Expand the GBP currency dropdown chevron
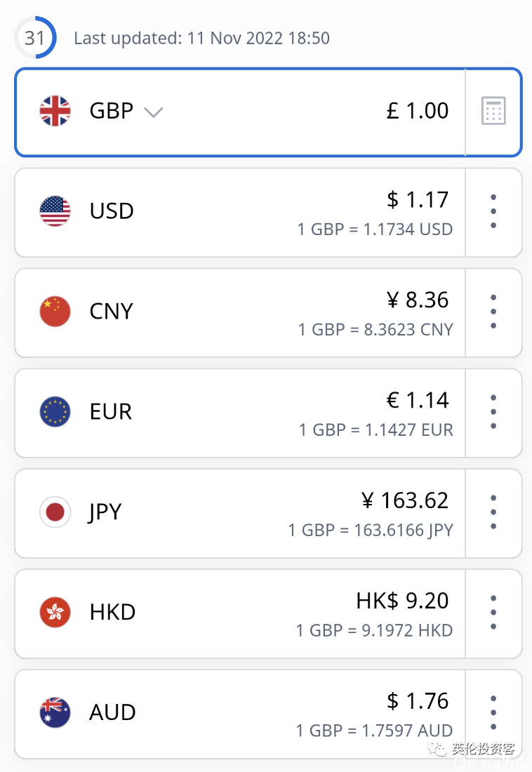The image size is (532, 772). [x=153, y=112]
